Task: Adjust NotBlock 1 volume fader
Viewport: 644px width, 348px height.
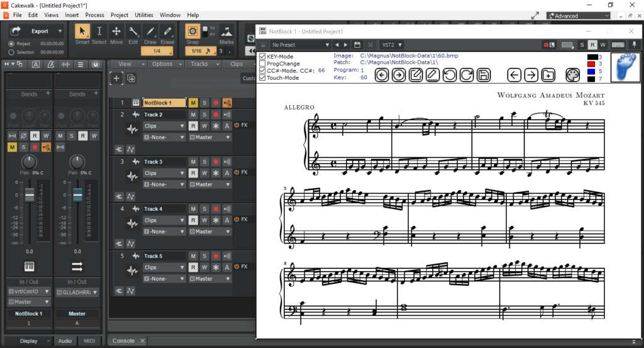Action: [x=30, y=194]
